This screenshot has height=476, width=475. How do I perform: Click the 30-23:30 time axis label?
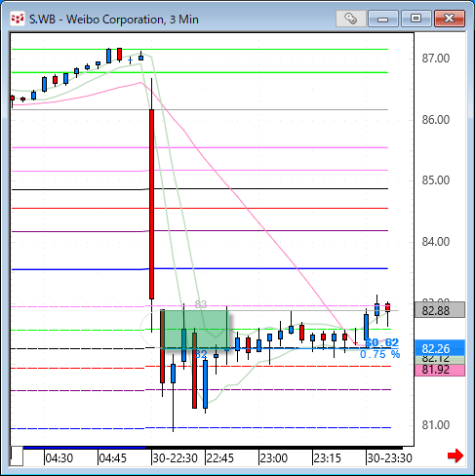coord(390,458)
